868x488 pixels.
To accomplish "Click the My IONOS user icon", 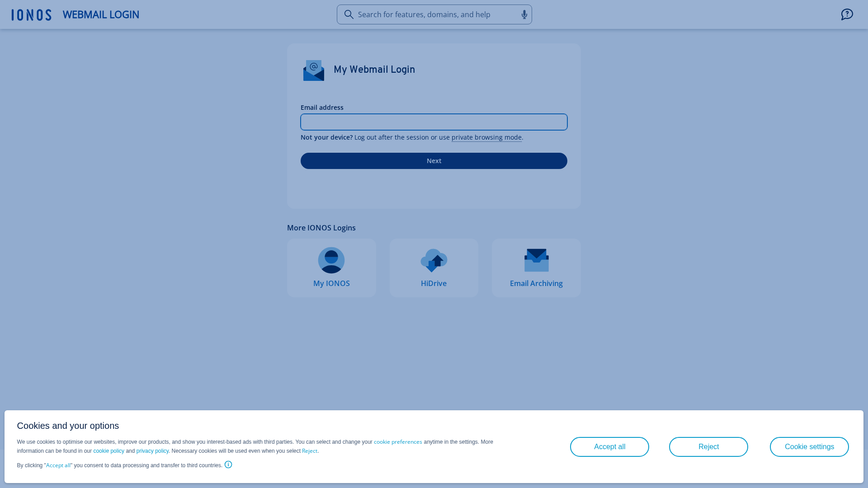I will (331, 260).
